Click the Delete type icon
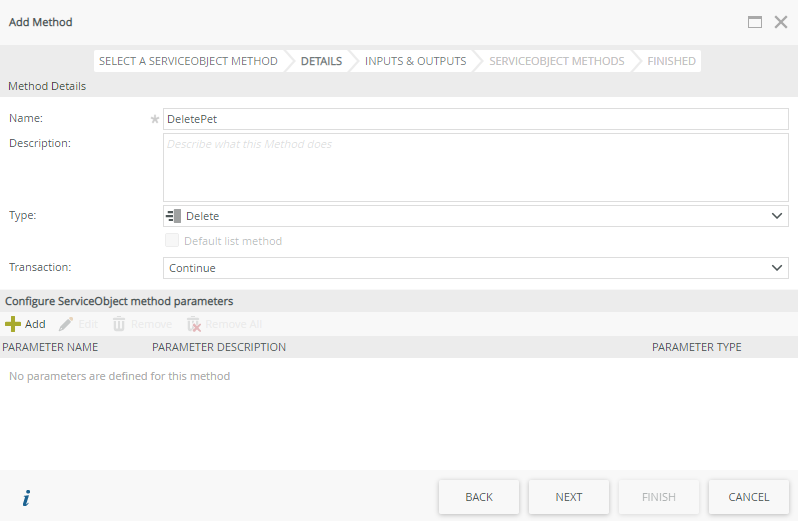 click(173, 216)
